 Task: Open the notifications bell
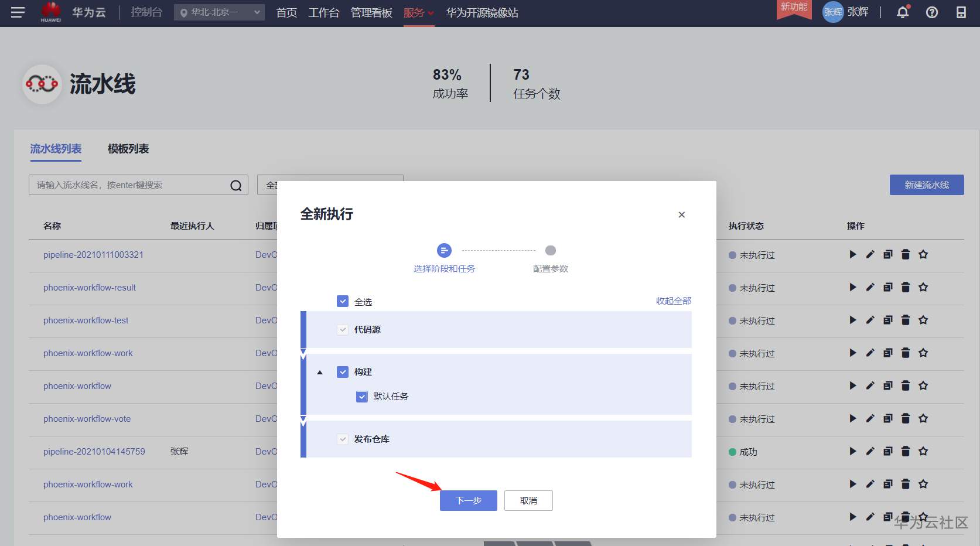903,12
